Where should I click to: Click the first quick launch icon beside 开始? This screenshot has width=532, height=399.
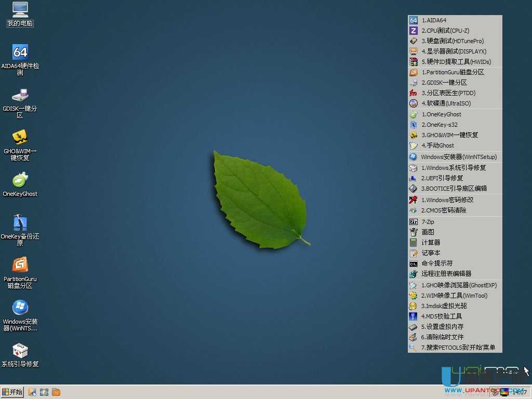[32, 392]
